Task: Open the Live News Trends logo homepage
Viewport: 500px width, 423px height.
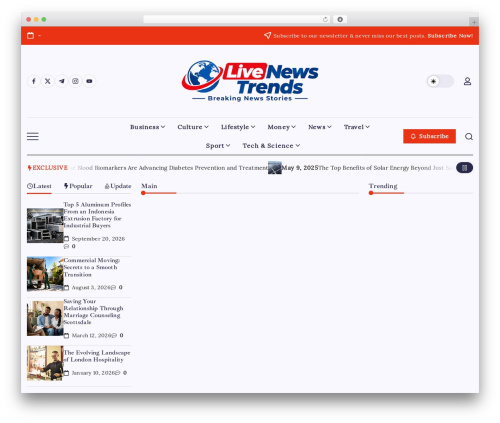Action: pyautogui.click(x=250, y=81)
